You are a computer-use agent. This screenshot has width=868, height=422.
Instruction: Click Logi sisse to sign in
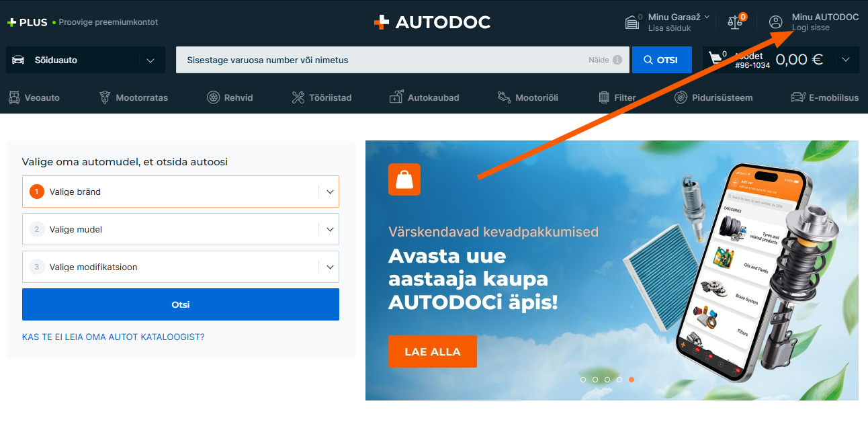pos(811,28)
